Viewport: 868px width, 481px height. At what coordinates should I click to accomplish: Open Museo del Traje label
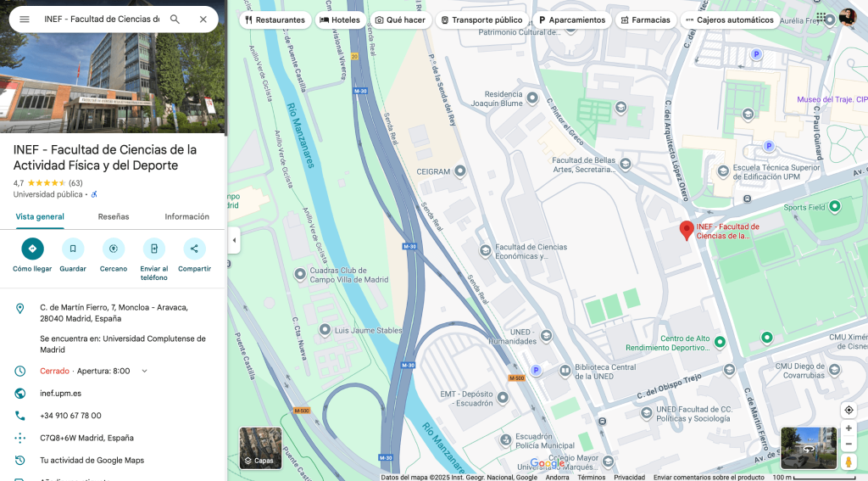pyautogui.click(x=832, y=100)
